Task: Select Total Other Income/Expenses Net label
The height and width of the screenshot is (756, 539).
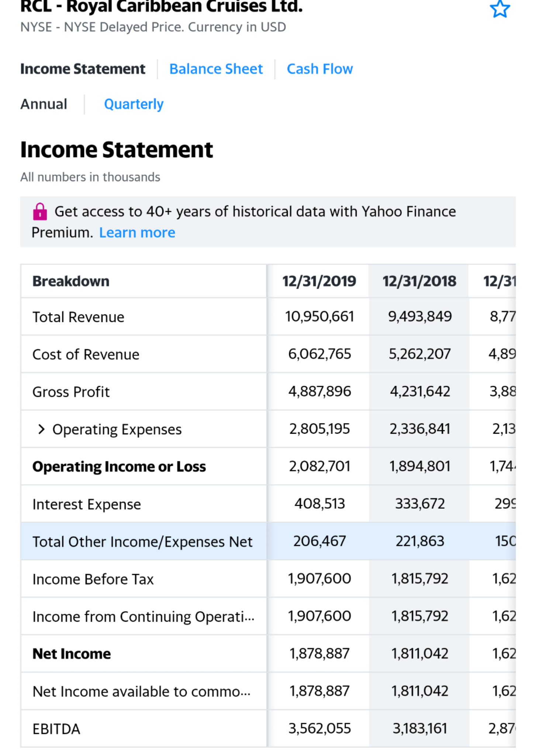Action: 142,542
